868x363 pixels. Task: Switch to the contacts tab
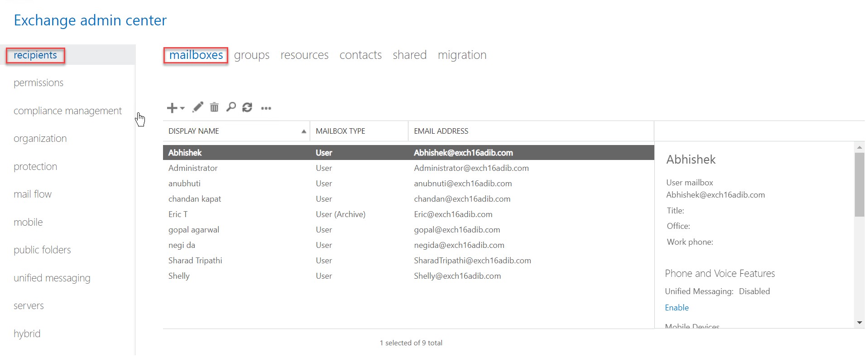(x=361, y=55)
